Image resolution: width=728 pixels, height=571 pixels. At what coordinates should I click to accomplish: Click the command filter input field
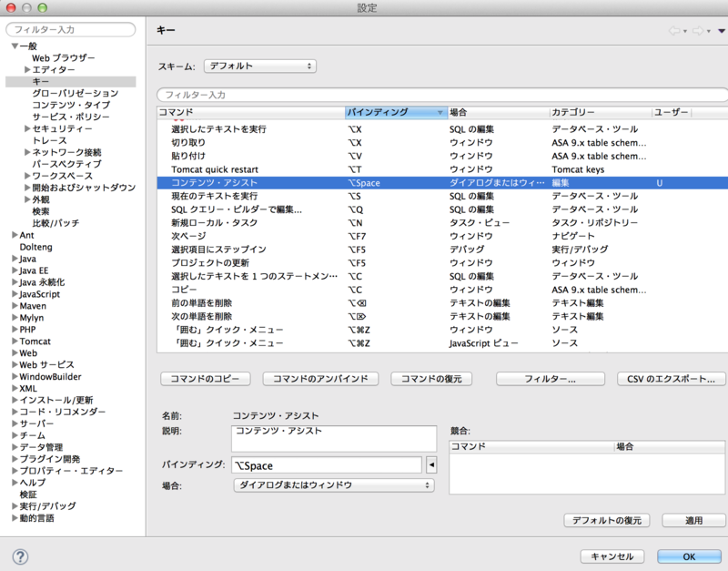364,94
